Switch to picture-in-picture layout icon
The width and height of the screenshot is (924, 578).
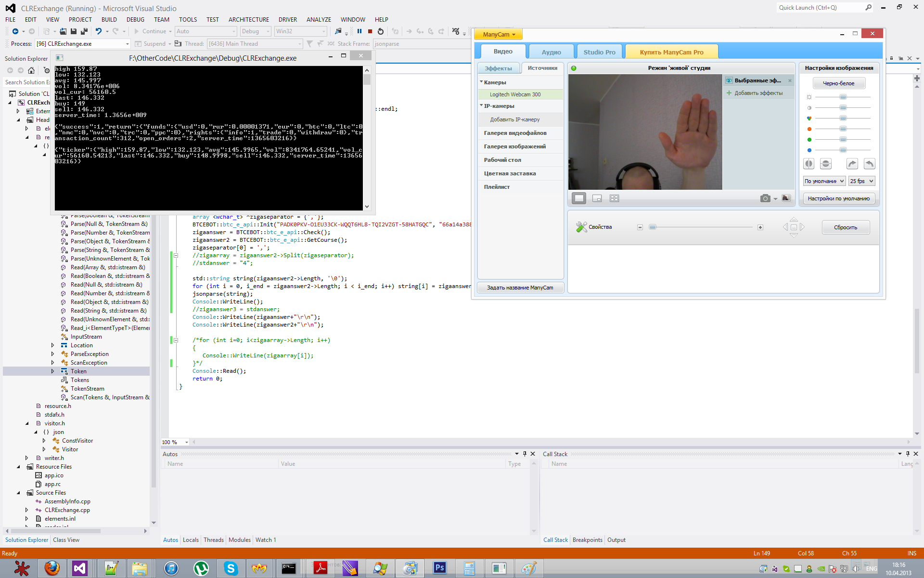pos(597,198)
